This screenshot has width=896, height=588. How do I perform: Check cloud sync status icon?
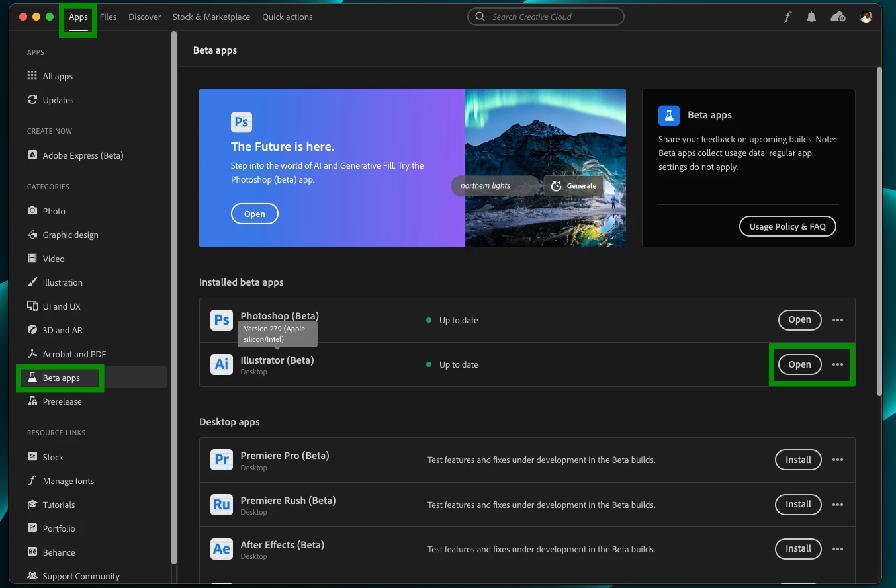(x=838, y=17)
